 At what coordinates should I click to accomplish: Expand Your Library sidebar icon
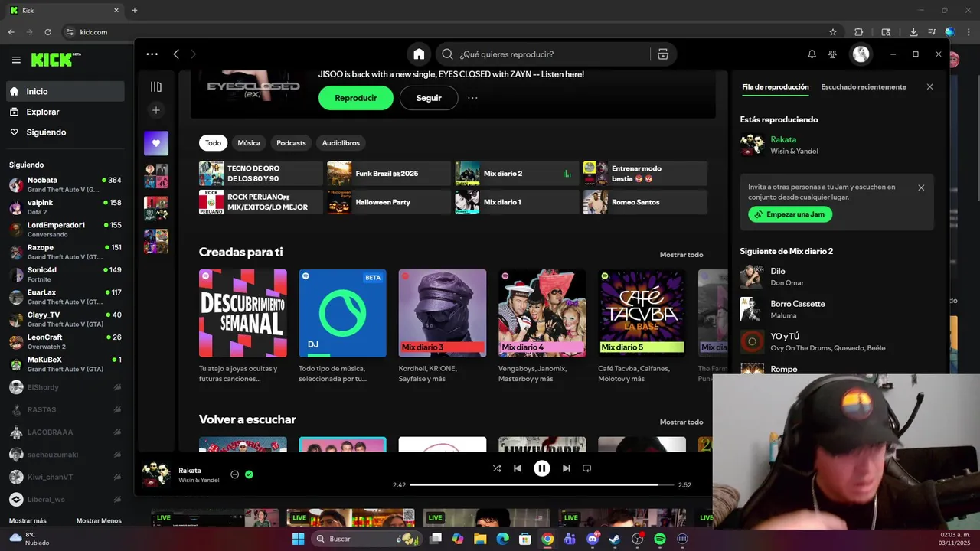[x=156, y=87]
